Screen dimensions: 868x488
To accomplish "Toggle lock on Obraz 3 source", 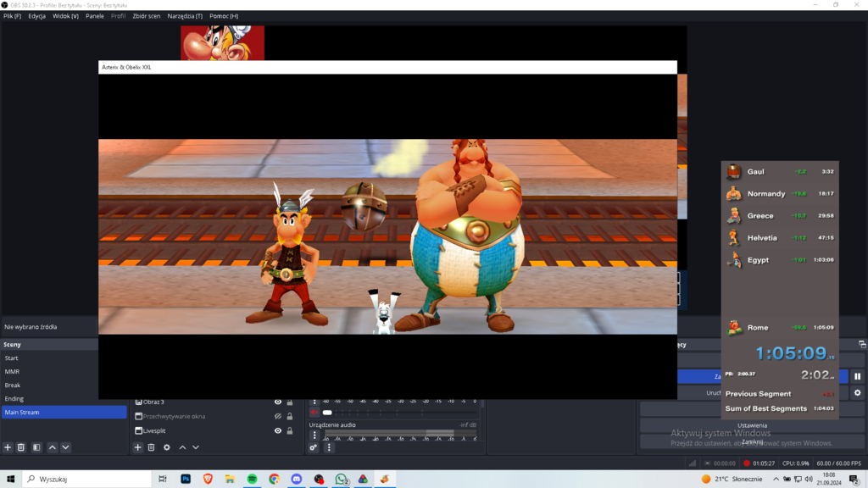I will [x=290, y=402].
